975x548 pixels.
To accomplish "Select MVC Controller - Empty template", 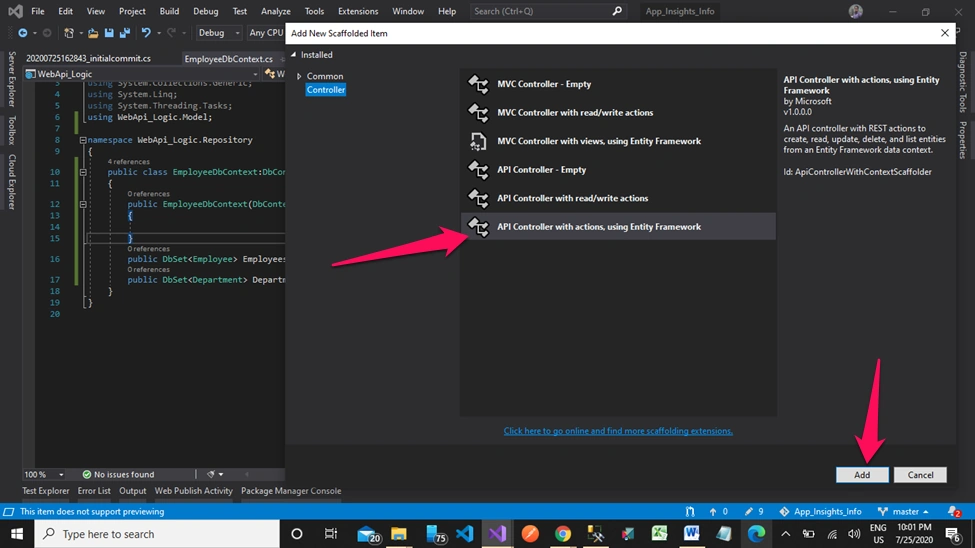I will coord(618,84).
